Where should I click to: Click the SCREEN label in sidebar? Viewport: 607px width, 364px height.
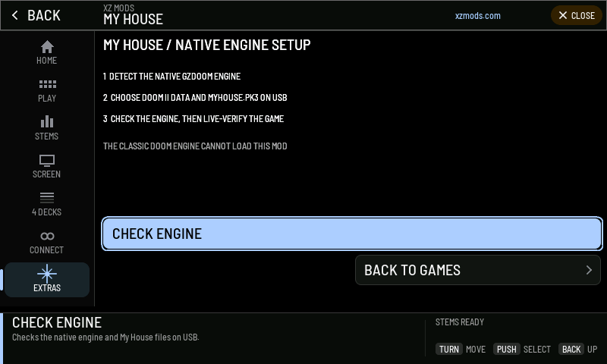tap(46, 174)
